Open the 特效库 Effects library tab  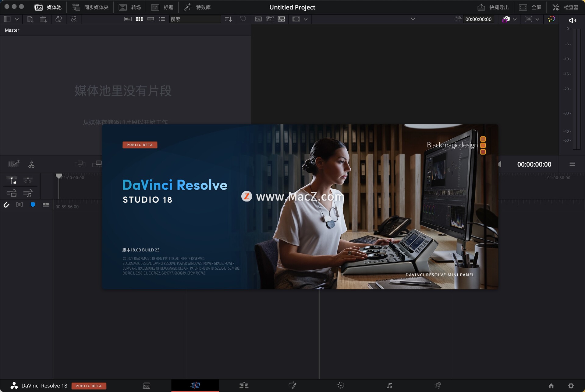197,7
